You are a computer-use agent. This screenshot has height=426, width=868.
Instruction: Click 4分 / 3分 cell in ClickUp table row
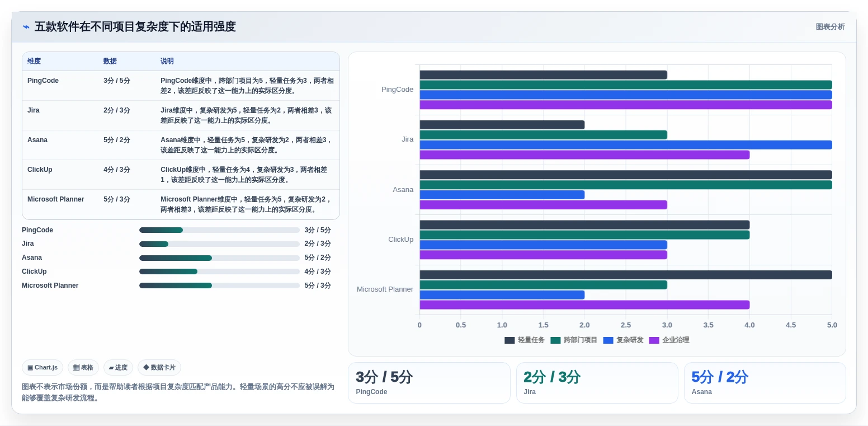[x=117, y=170]
